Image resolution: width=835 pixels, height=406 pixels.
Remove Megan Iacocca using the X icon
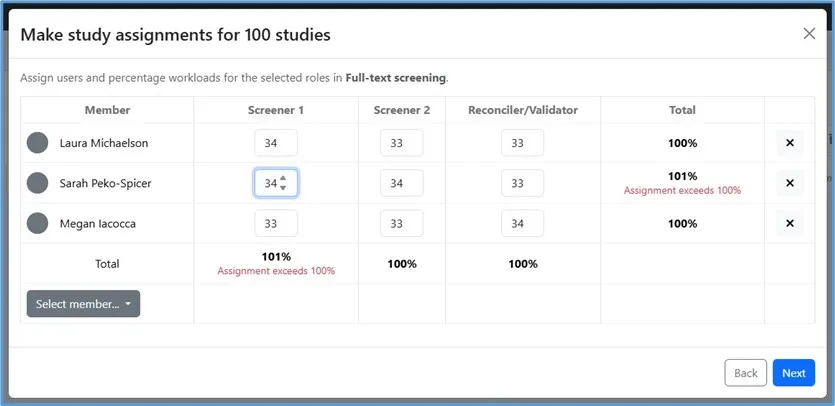pos(789,224)
